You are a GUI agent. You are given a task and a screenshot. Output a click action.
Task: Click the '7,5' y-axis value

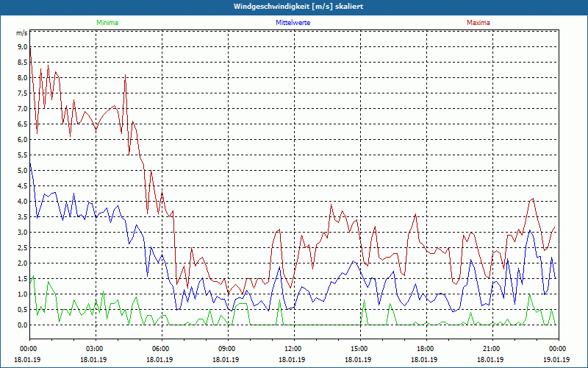(23, 93)
